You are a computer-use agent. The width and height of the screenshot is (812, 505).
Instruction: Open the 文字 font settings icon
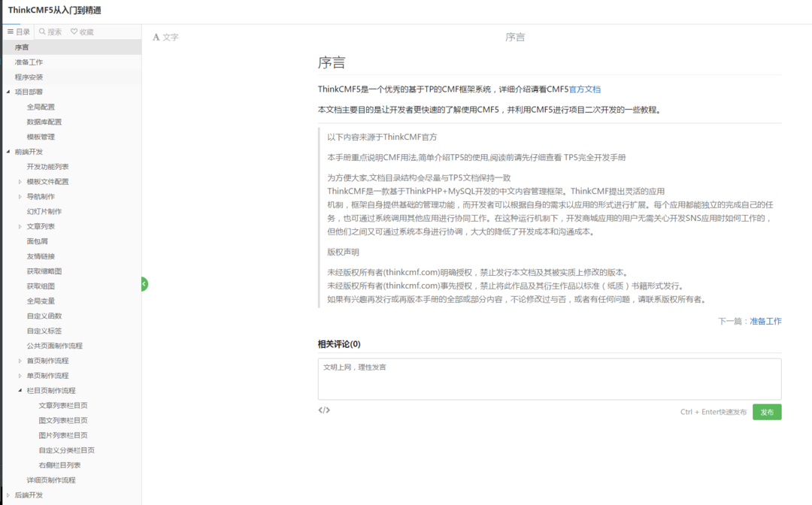[x=165, y=37]
